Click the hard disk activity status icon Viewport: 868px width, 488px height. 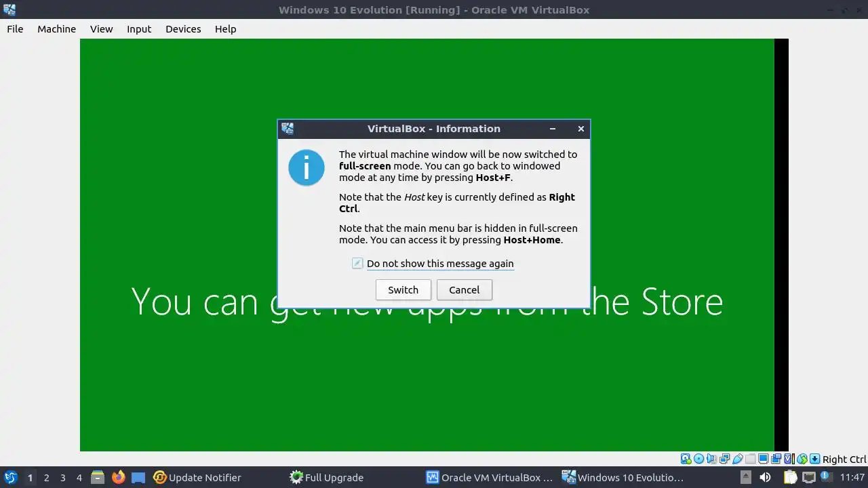tap(686, 459)
